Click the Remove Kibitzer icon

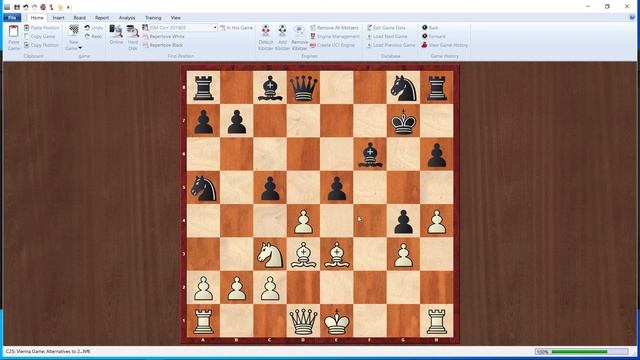(299, 32)
